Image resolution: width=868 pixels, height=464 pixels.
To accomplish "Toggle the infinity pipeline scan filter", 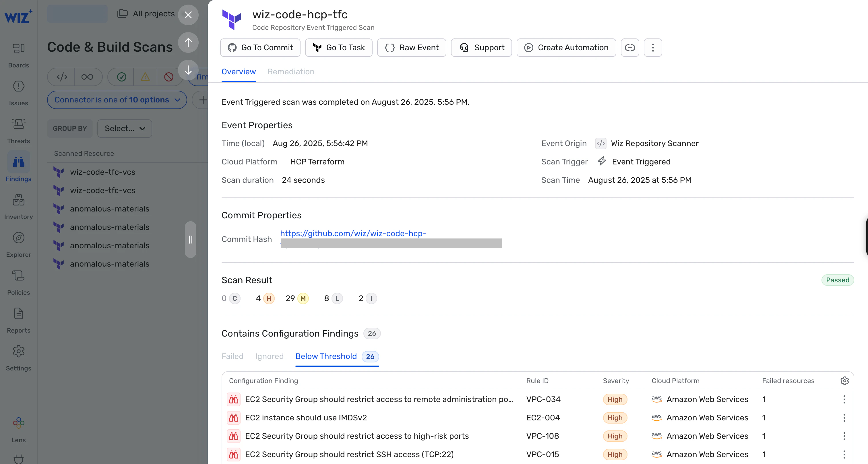I will pyautogui.click(x=87, y=77).
